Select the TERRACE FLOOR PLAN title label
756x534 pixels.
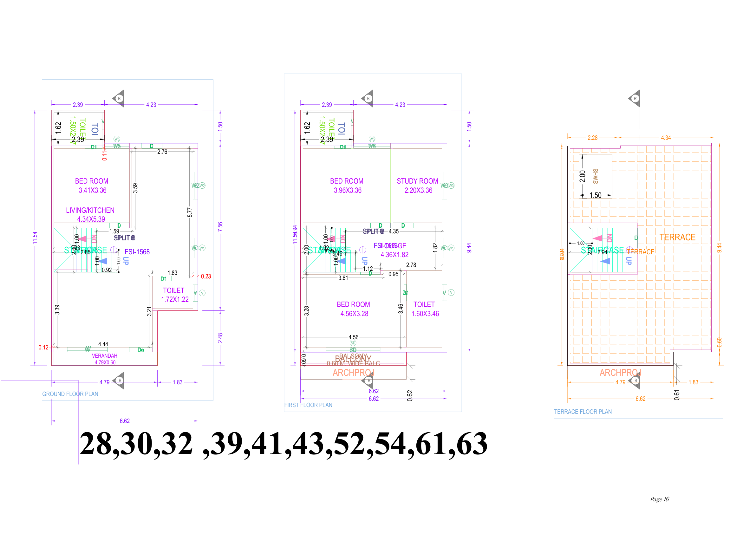point(583,412)
